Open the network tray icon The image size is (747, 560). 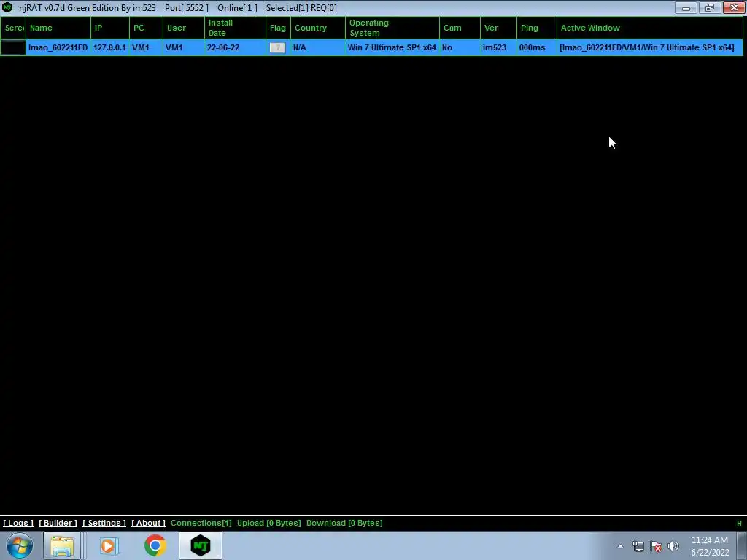(638, 546)
